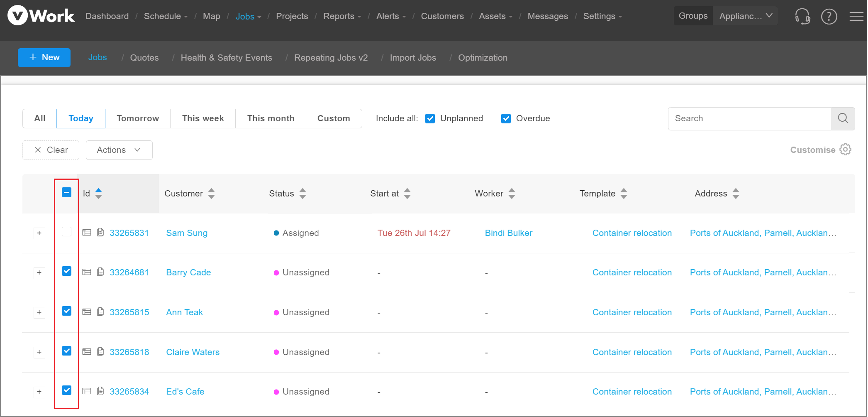Viewport: 868px width, 417px height.
Task: Open the Quotes sub-menu tab
Action: pos(144,58)
